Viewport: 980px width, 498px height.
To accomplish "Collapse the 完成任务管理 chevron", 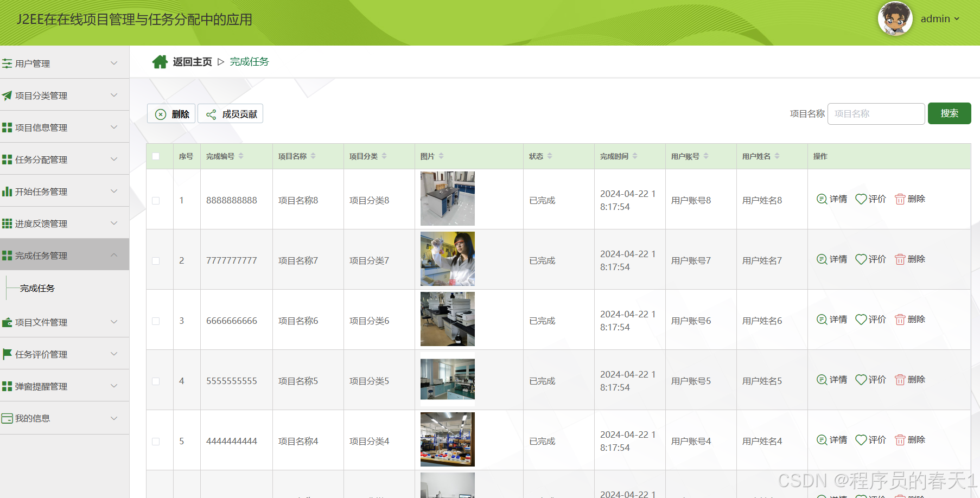I will pos(114,255).
